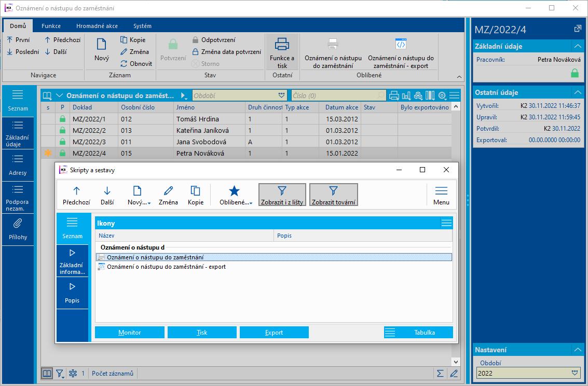Open Základní údaje in left sidebar
The height and width of the screenshot is (386, 588).
click(18, 133)
